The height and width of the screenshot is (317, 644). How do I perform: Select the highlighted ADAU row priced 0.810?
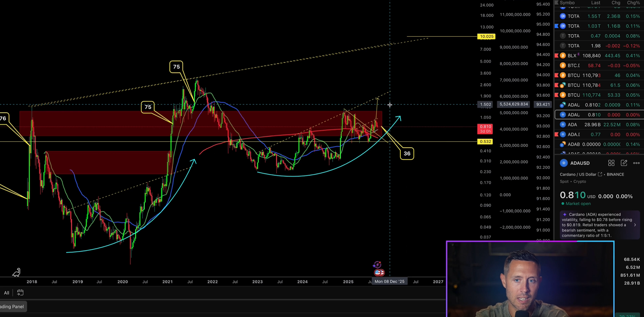tap(599, 115)
